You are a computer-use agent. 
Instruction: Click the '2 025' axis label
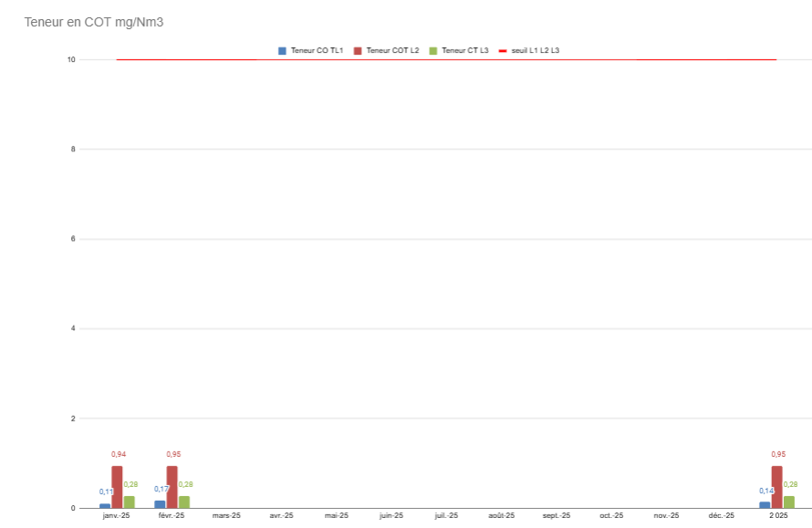778,515
